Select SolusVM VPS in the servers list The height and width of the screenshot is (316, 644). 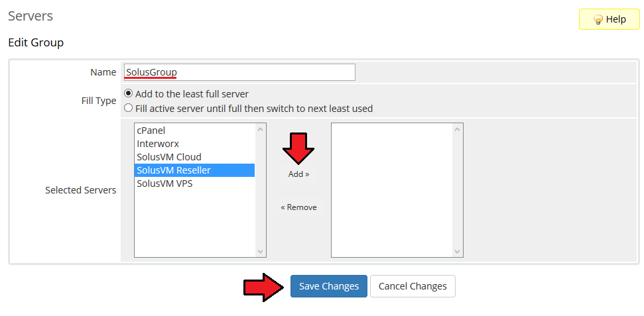click(x=194, y=184)
